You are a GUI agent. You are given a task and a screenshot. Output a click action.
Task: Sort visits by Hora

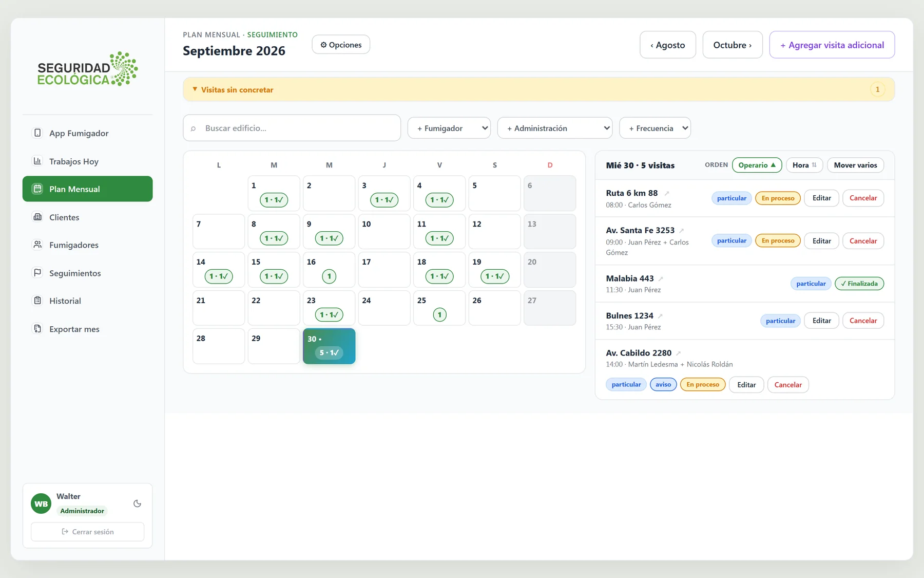tap(804, 165)
